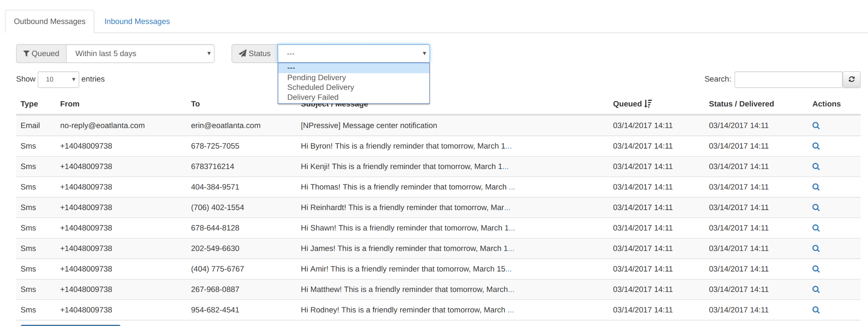Viewport: 868px width, 326px height.
Task: Sort table by To column
Action: coord(195,104)
